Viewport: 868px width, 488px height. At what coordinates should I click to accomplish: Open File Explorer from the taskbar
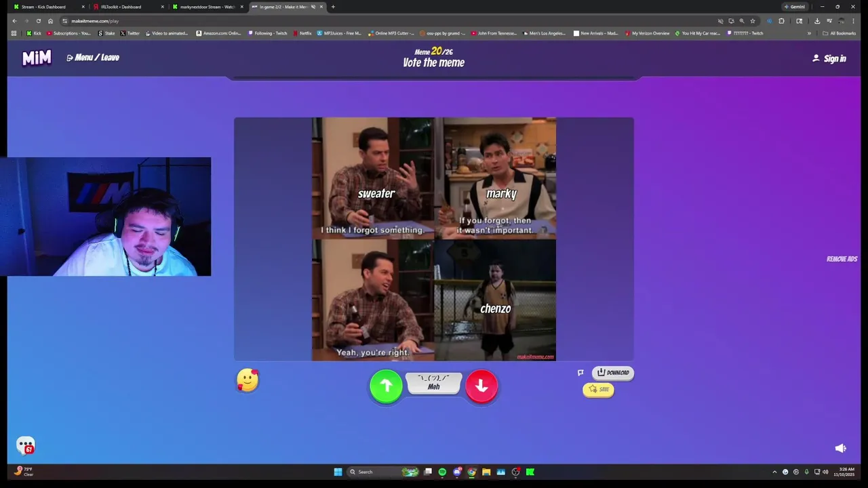(x=486, y=472)
